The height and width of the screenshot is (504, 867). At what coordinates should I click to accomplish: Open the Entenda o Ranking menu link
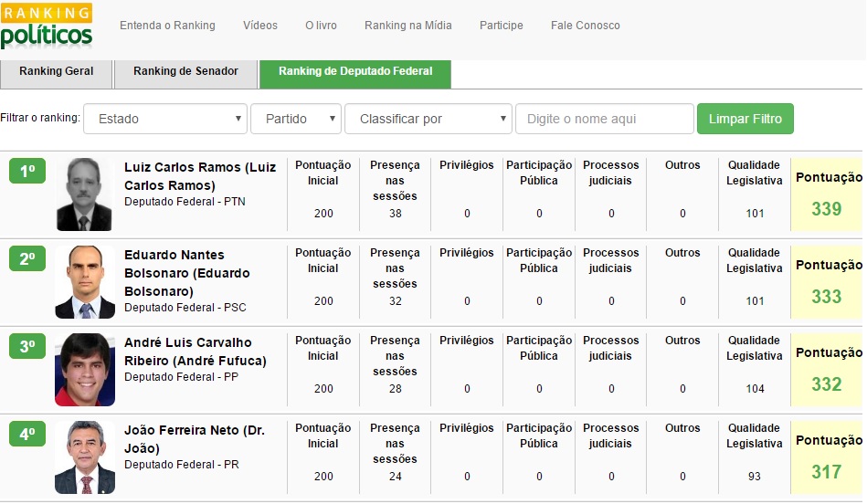(x=167, y=26)
